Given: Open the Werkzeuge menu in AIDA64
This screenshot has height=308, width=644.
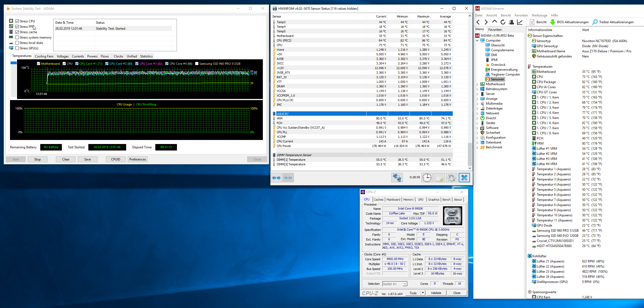Looking at the screenshot, I should click(539, 15).
